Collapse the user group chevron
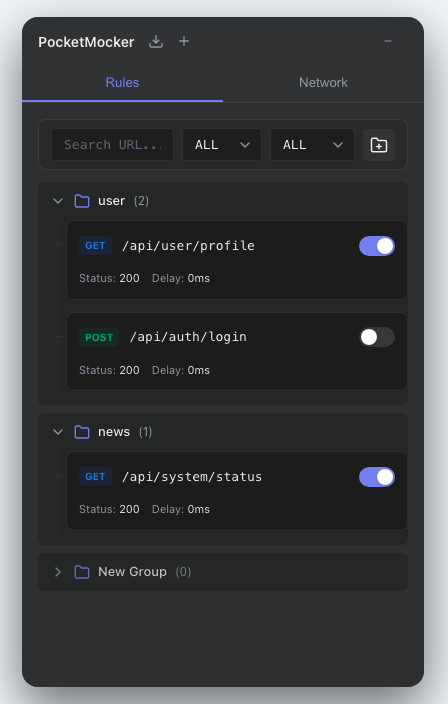Image resolution: width=448 pixels, height=704 pixels. click(58, 201)
